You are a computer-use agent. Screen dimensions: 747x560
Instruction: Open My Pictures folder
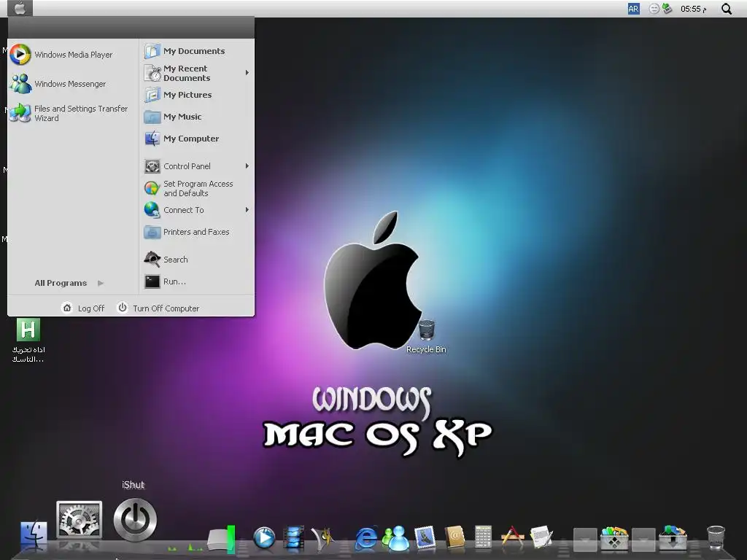click(x=178, y=95)
